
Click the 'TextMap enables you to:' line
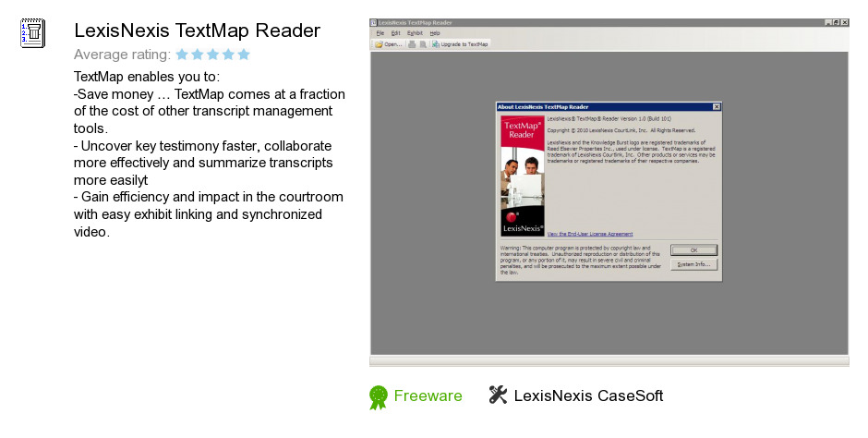pos(147,77)
